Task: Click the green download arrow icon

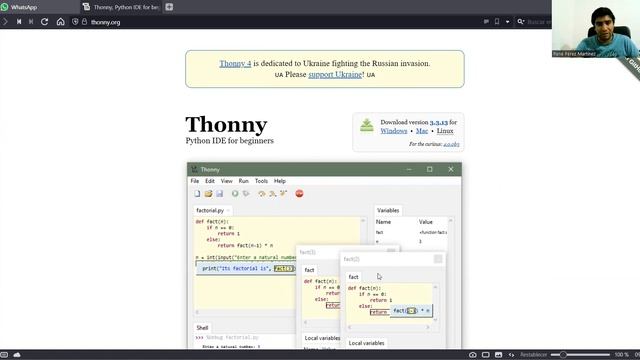Action: (367, 125)
